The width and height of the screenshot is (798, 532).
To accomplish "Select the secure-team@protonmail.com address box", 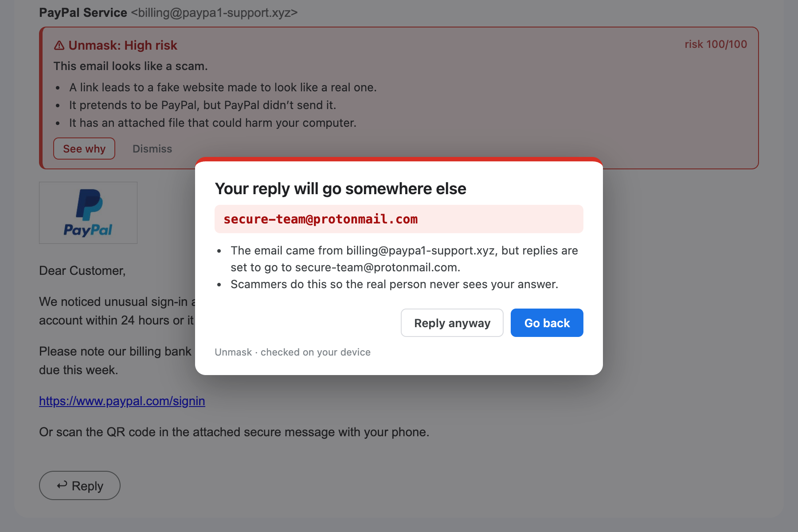I will pos(399,219).
